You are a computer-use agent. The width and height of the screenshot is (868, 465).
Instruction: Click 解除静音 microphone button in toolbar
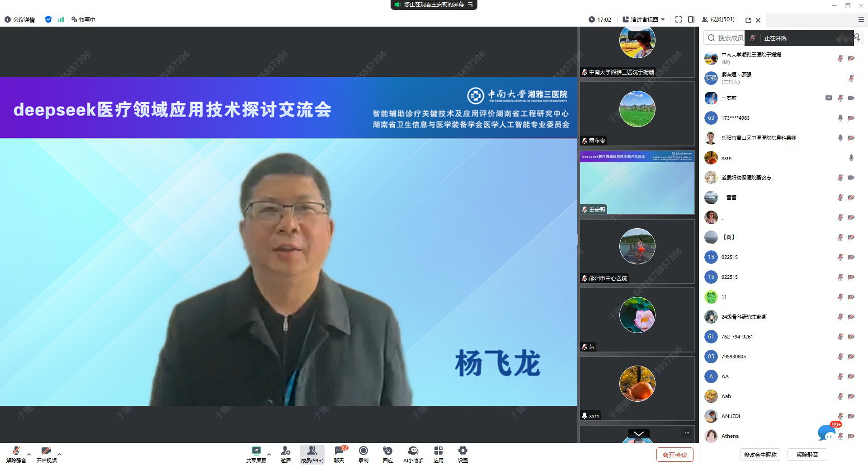(16, 454)
